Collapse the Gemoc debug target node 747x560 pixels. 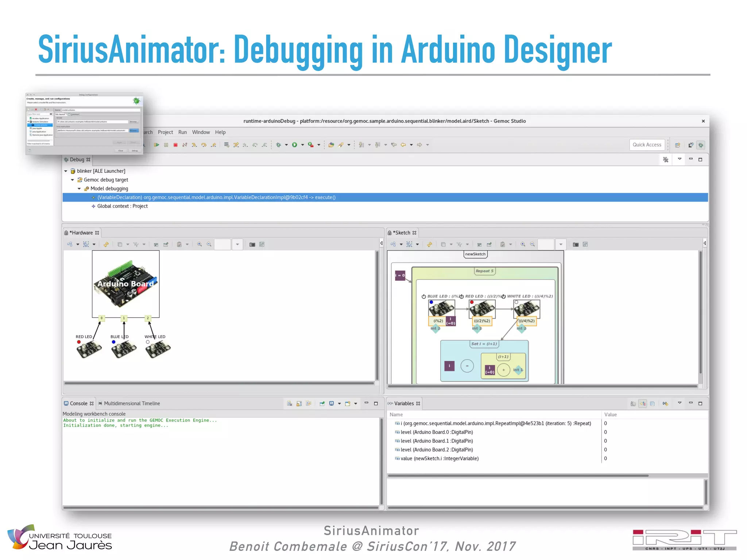coord(72,180)
